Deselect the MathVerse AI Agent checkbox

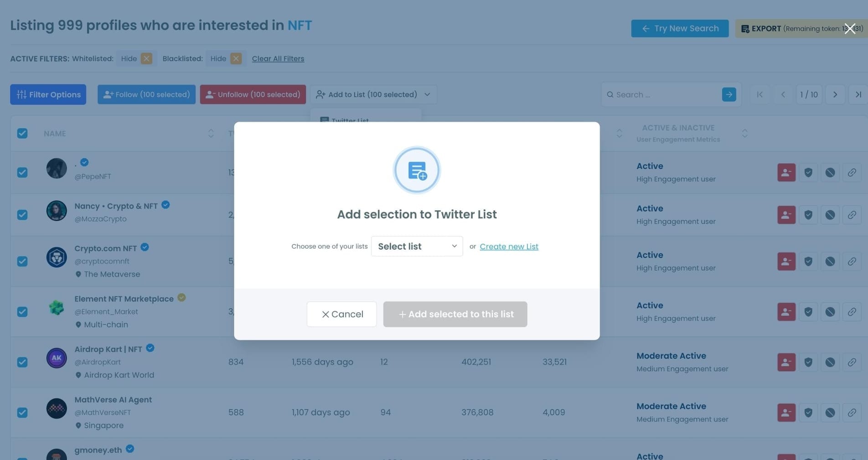click(x=22, y=412)
